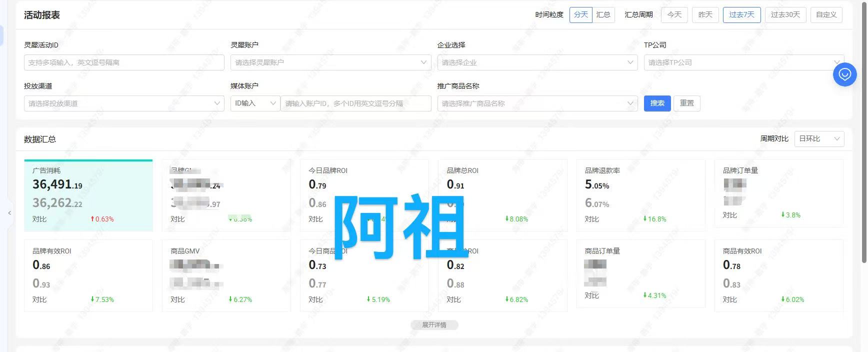This screenshot has width=868, height=352.
Task: Switch summary period to 今天
Action: point(674,15)
